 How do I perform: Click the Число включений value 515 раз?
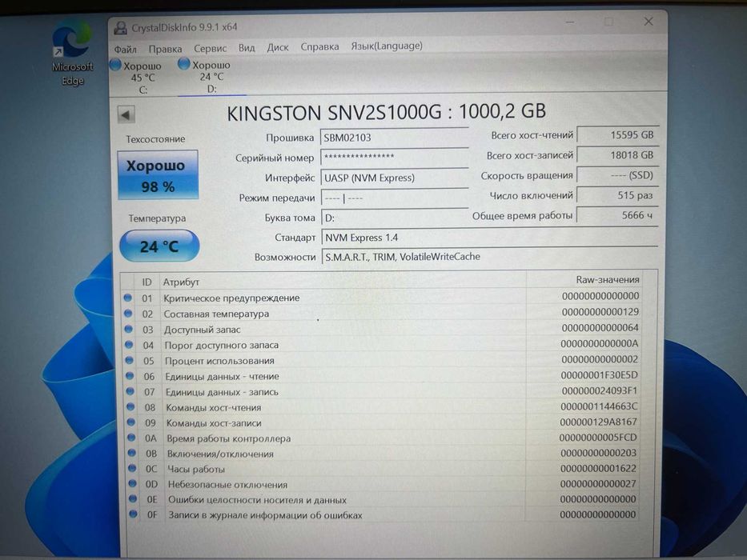[617, 195]
